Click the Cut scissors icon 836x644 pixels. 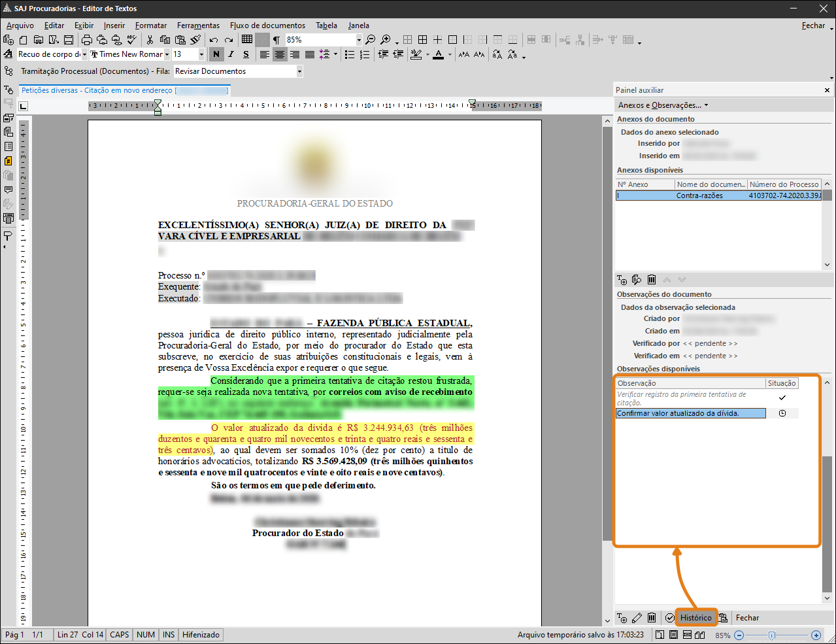(150, 40)
